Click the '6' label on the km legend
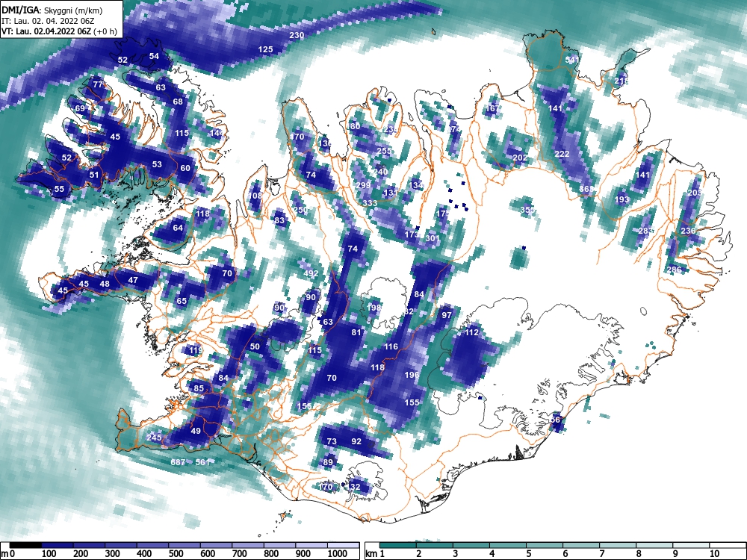Image resolution: width=747 pixels, height=560 pixels. tap(565, 554)
